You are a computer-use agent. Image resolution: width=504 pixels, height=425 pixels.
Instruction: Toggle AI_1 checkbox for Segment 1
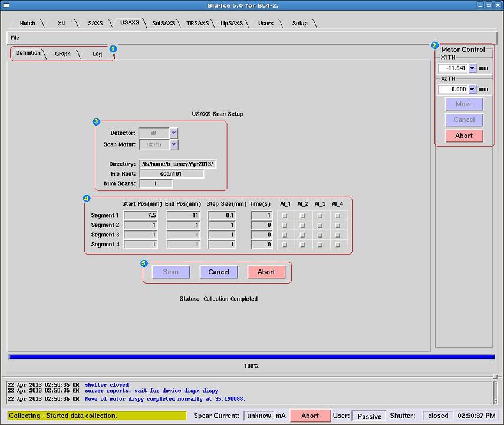tap(285, 216)
